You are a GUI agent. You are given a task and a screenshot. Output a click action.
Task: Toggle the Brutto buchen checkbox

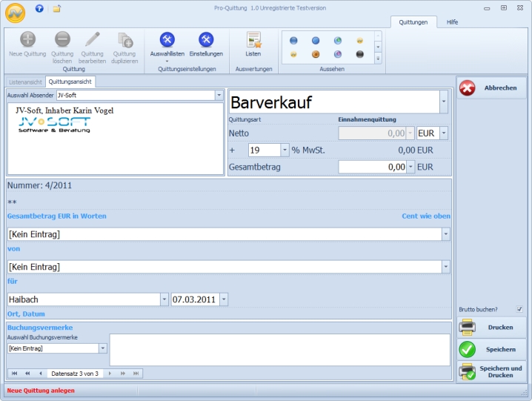pos(519,309)
